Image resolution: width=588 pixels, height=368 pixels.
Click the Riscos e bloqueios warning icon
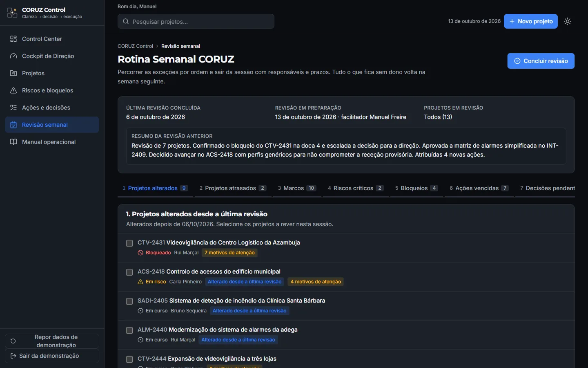[x=13, y=90]
